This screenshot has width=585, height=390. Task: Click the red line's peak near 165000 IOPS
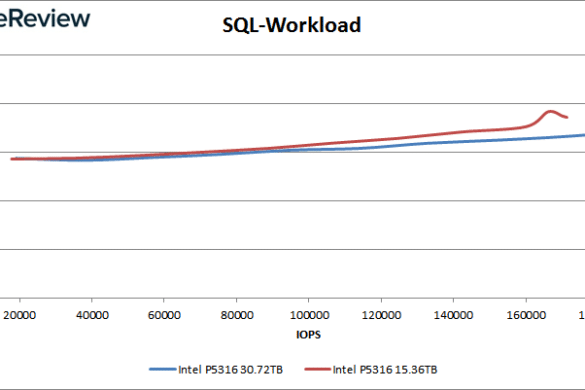pyautogui.click(x=550, y=111)
